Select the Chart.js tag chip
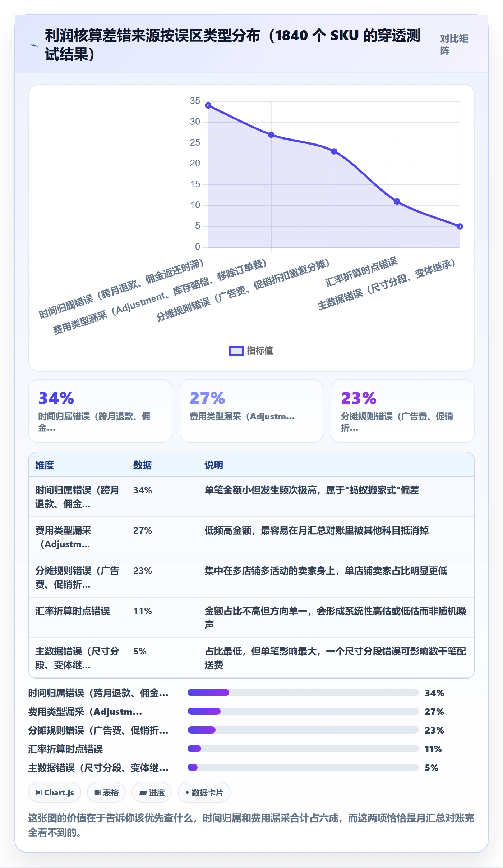The height and width of the screenshot is (868, 503). 55,792
